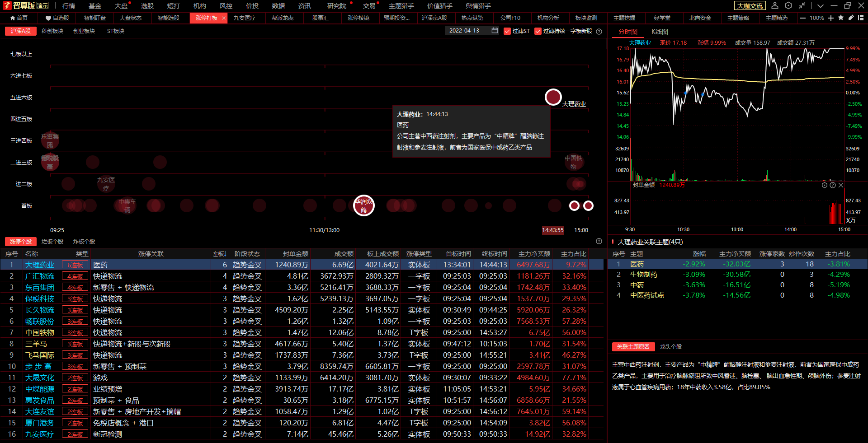Click the 4连板 tag for 广汇物流
The width and height of the screenshot is (868, 443).
pos(75,276)
